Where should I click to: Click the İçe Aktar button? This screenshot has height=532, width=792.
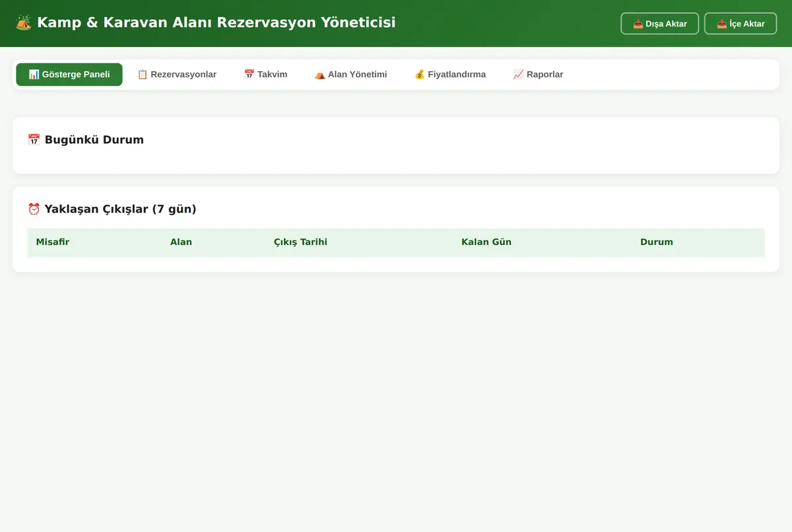point(741,24)
